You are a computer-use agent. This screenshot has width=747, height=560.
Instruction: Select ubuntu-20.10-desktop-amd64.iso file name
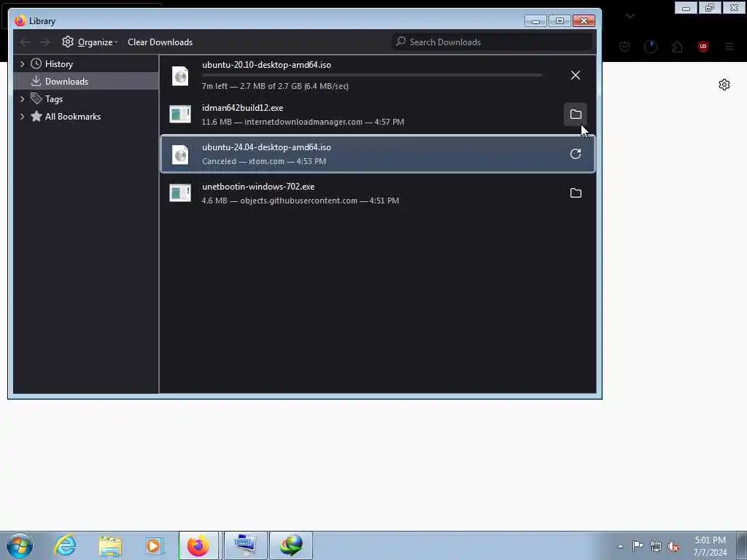[266, 65]
